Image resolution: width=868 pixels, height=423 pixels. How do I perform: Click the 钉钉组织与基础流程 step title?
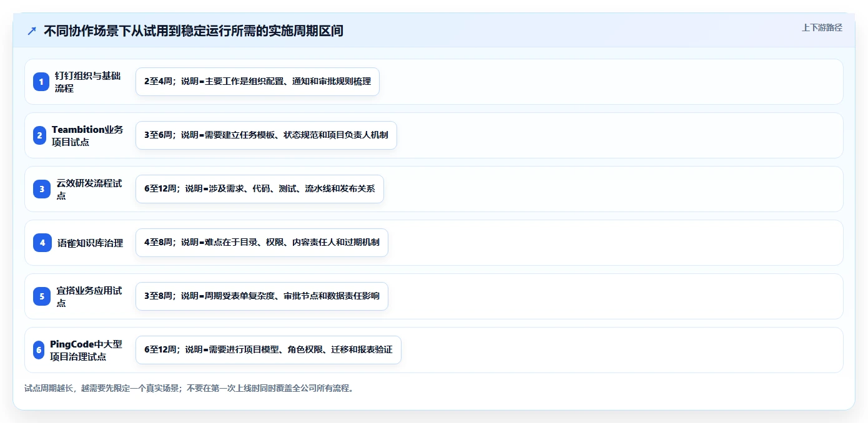click(x=87, y=82)
